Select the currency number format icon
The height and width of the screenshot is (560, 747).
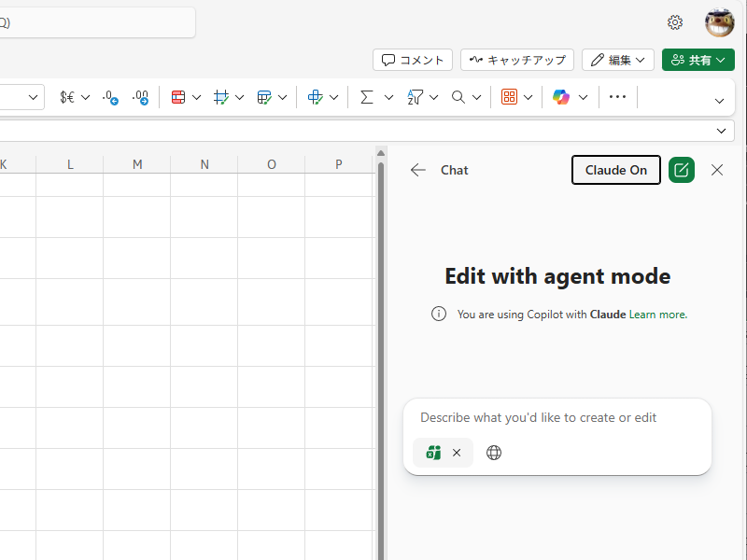[x=67, y=97]
